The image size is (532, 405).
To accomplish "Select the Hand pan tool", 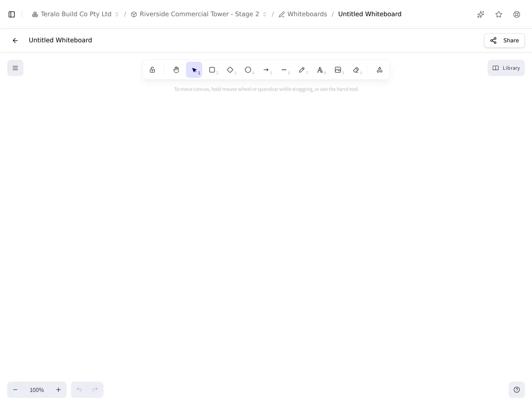I will coord(176,70).
